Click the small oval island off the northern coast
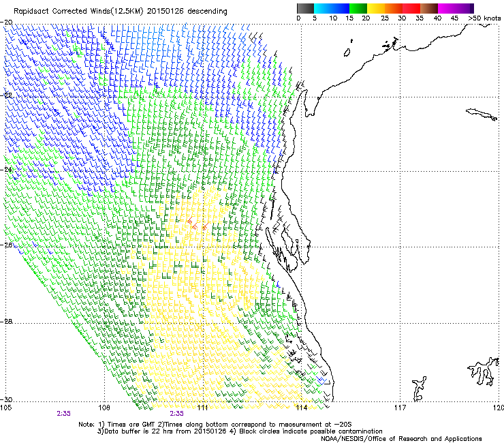504x443 pixels. (x=347, y=52)
